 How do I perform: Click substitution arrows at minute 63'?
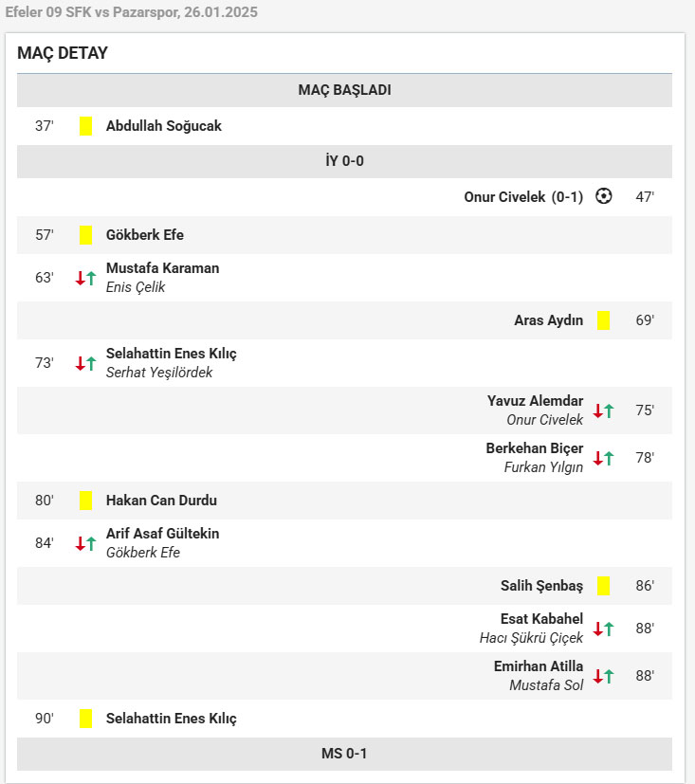[x=86, y=278]
